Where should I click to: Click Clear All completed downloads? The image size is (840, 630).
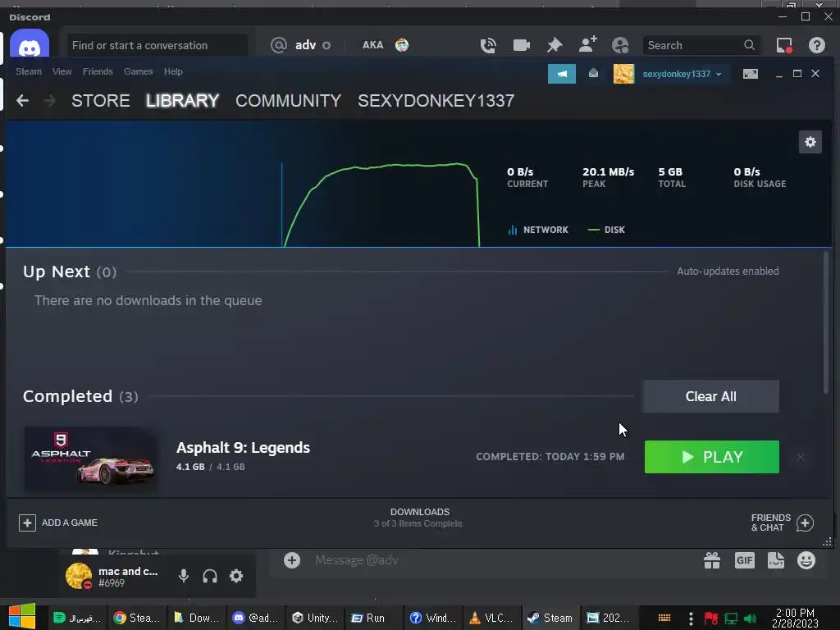pos(711,396)
